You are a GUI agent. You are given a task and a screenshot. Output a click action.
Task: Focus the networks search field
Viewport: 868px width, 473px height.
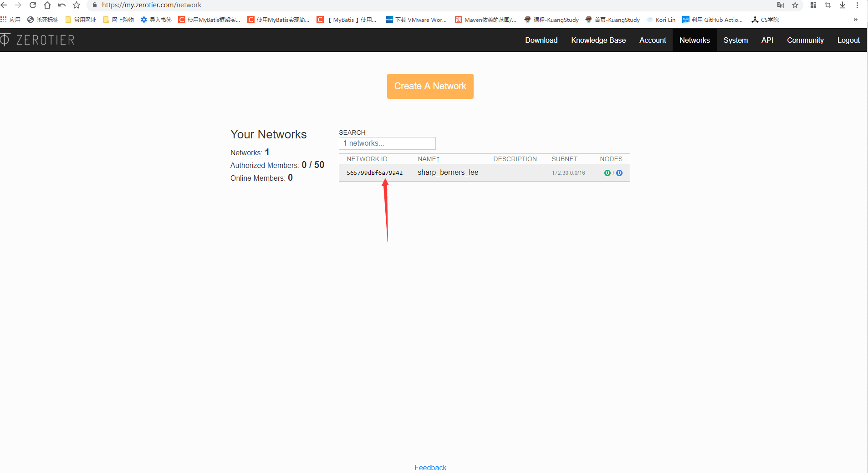pyautogui.click(x=387, y=143)
